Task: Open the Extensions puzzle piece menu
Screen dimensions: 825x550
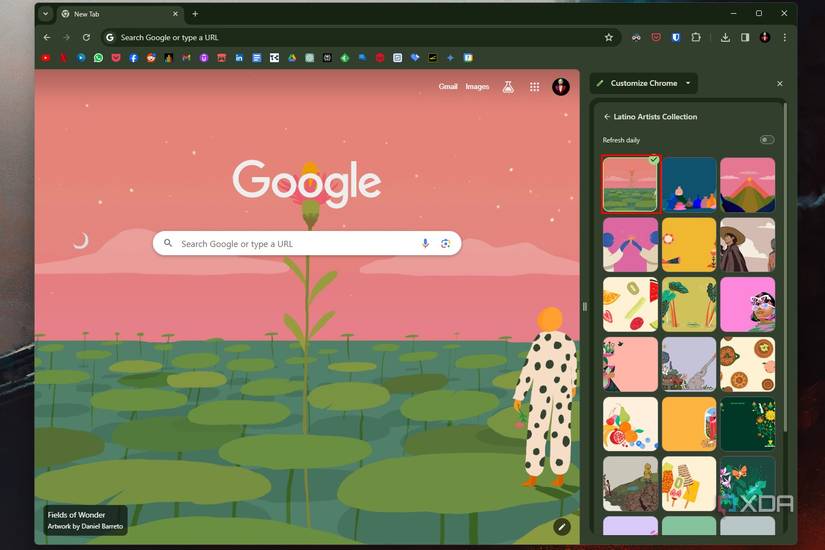Action: [x=696, y=37]
